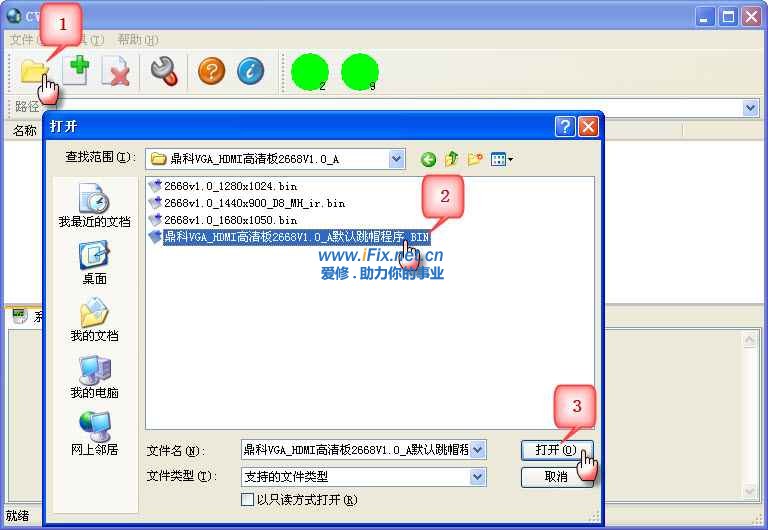
Task: Open 网上邻居 network places shortcut
Action: coord(94,433)
